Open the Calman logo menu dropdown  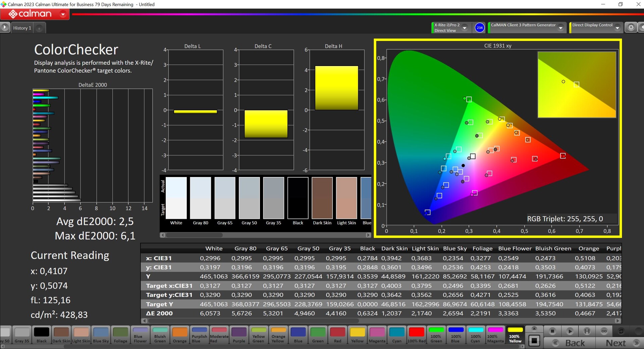coord(63,14)
